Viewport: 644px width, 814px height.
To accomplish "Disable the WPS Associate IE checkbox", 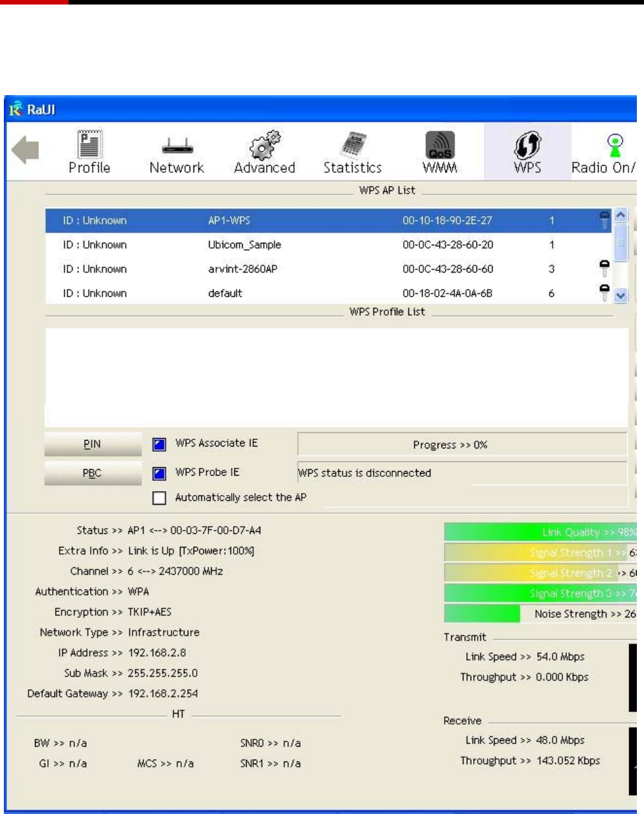I will click(x=159, y=445).
